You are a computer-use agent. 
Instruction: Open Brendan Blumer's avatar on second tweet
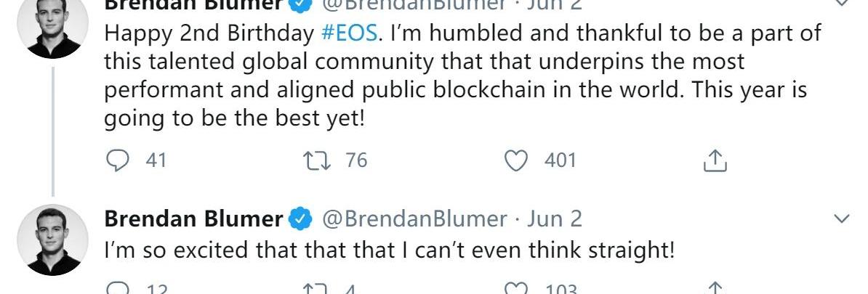[52, 240]
